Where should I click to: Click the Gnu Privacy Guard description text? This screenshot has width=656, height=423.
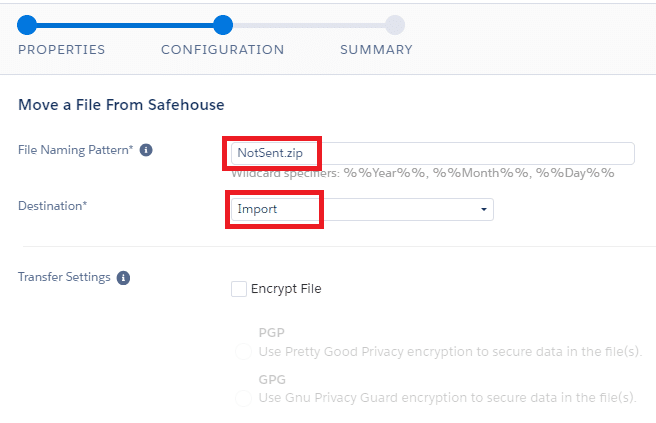447,397
